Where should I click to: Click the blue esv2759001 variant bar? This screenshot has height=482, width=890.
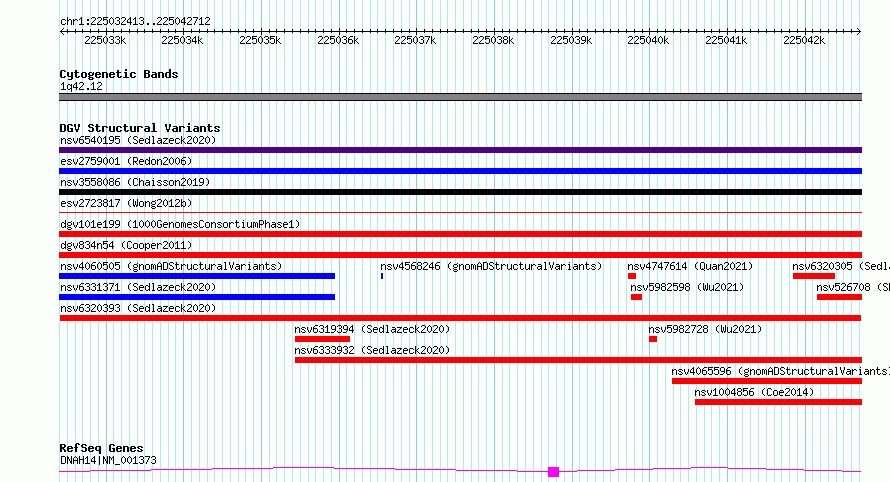point(460,171)
